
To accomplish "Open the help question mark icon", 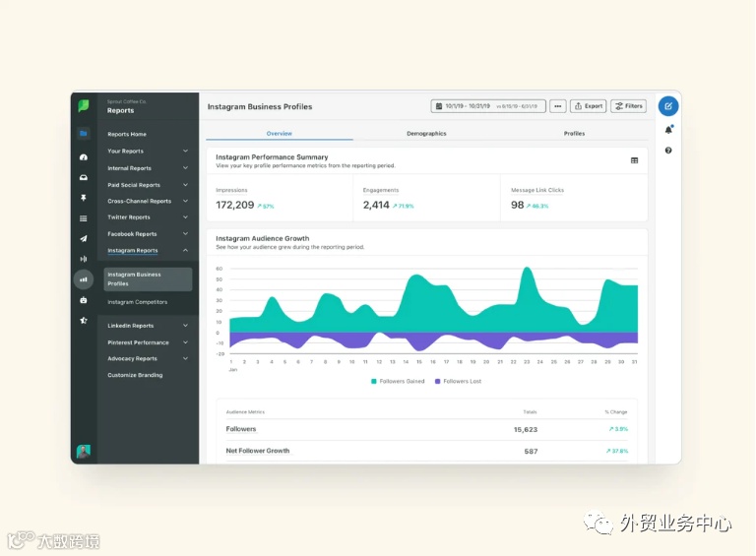I will (x=668, y=151).
